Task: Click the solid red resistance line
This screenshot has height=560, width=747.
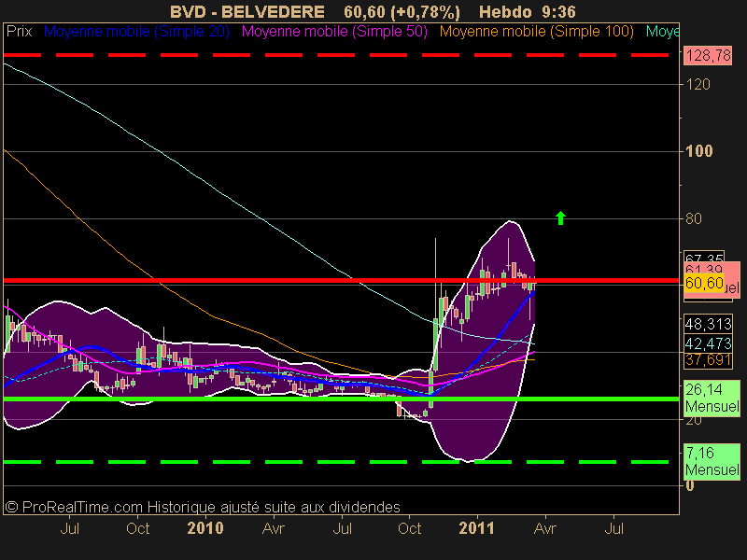Action: [341, 281]
